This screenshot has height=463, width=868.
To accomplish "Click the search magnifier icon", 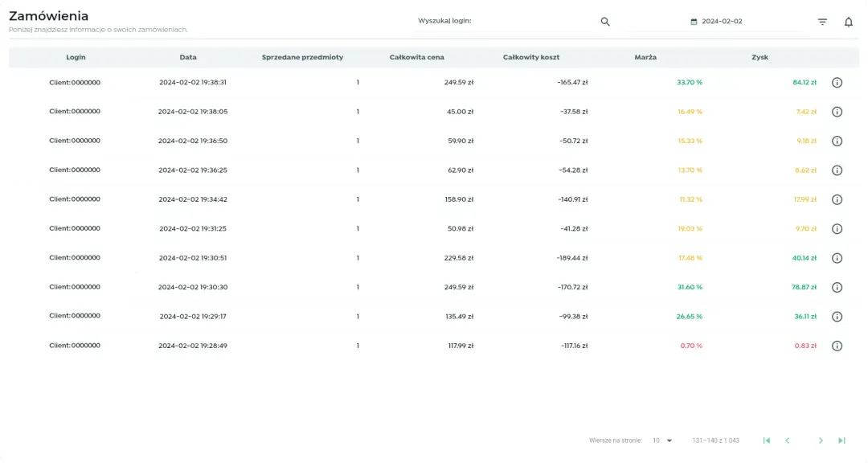I will (x=605, y=22).
